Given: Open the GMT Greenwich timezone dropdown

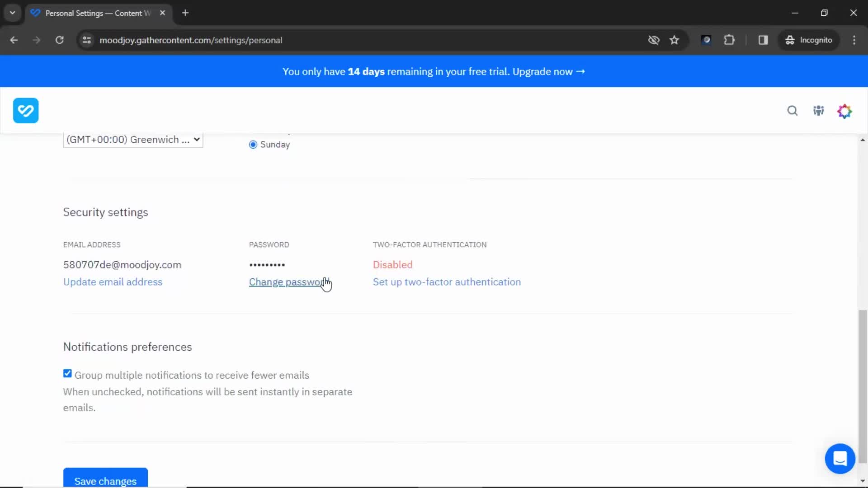Looking at the screenshot, I should pyautogui.click(x=133, y=140).
